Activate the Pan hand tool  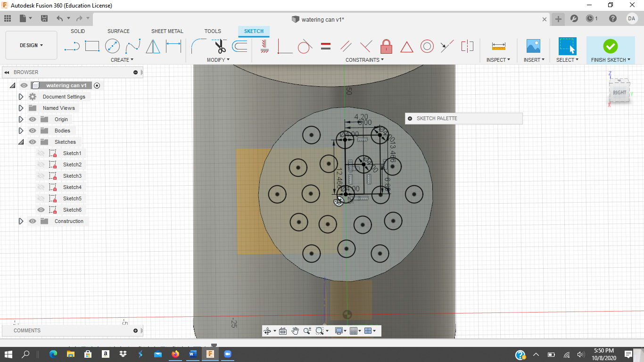[x=295, y=331]
